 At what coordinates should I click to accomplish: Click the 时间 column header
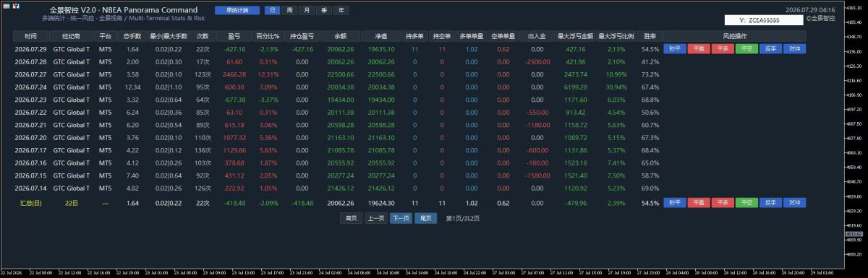pos(30,35)
